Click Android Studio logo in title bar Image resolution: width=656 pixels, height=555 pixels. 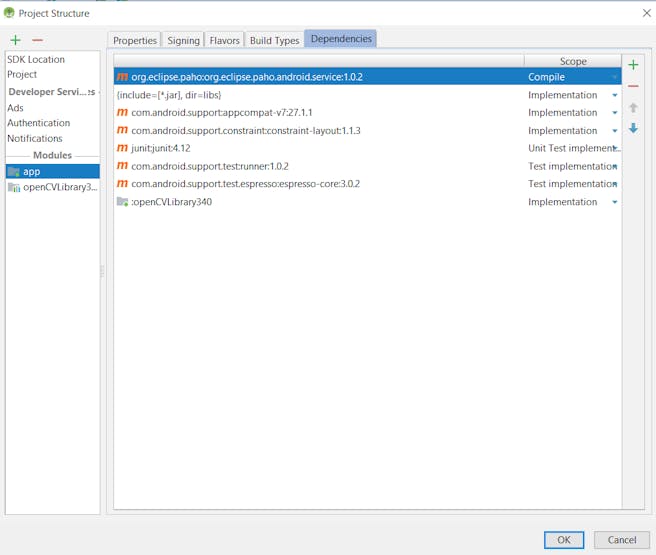coord(9,13)
